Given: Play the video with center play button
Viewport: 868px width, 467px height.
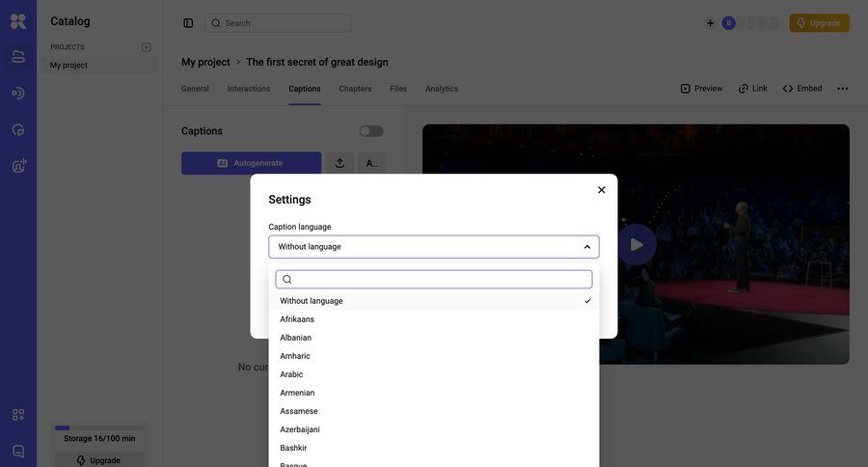Looking at the screenshot, I should (637, 244).
